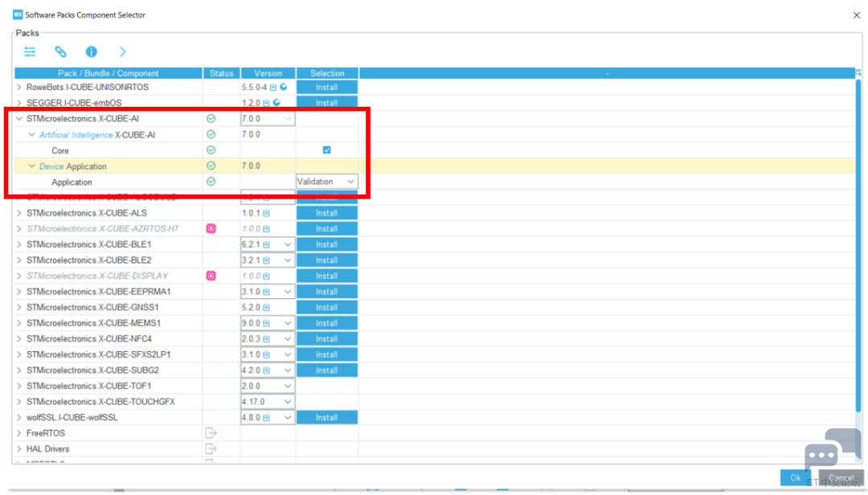Select the STMicroelectronics.X-CUBE-BLE1 row text
This screenshot has height=495, width=868.
pos(88,245)
